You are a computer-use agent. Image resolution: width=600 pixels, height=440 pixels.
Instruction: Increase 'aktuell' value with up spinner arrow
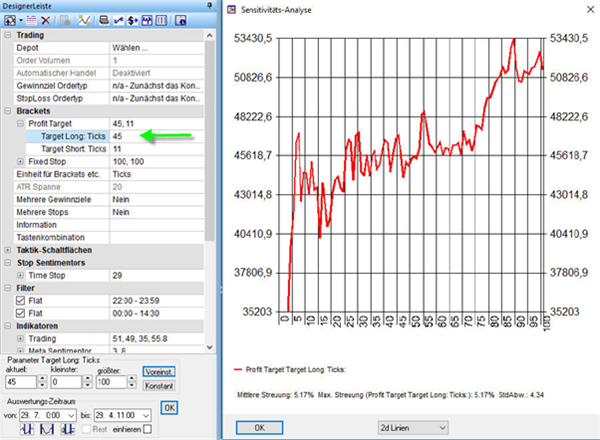[42, 378]
